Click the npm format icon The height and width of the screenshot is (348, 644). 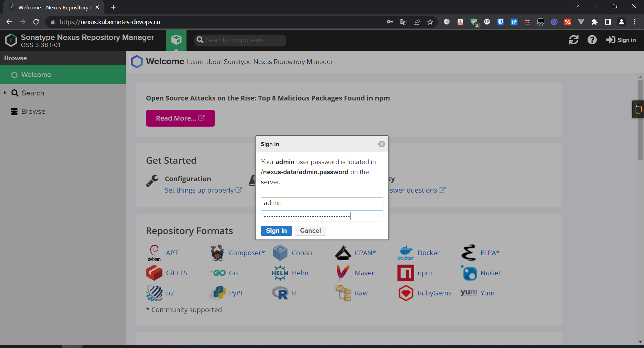coord(406,273)
